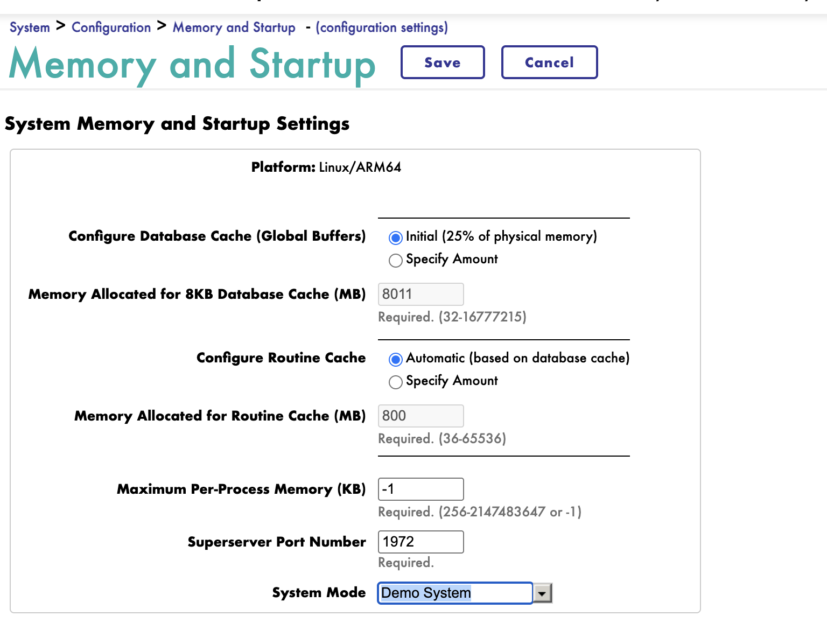827x644 pixels.
Task: Open the System Mode dropdown arrow
Action: tap(542, 593)
